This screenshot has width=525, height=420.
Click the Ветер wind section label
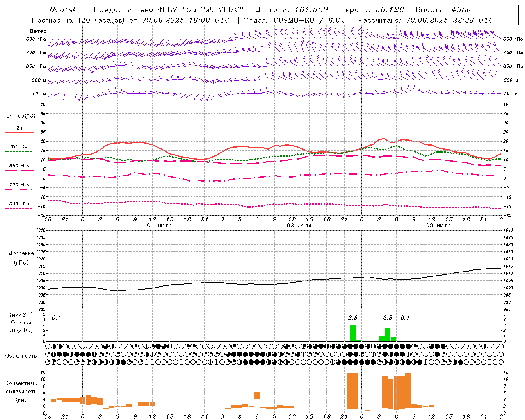[38, 31]
